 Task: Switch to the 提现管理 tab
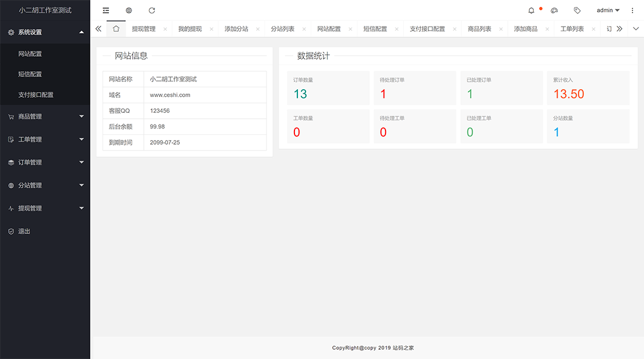[143, 29]
